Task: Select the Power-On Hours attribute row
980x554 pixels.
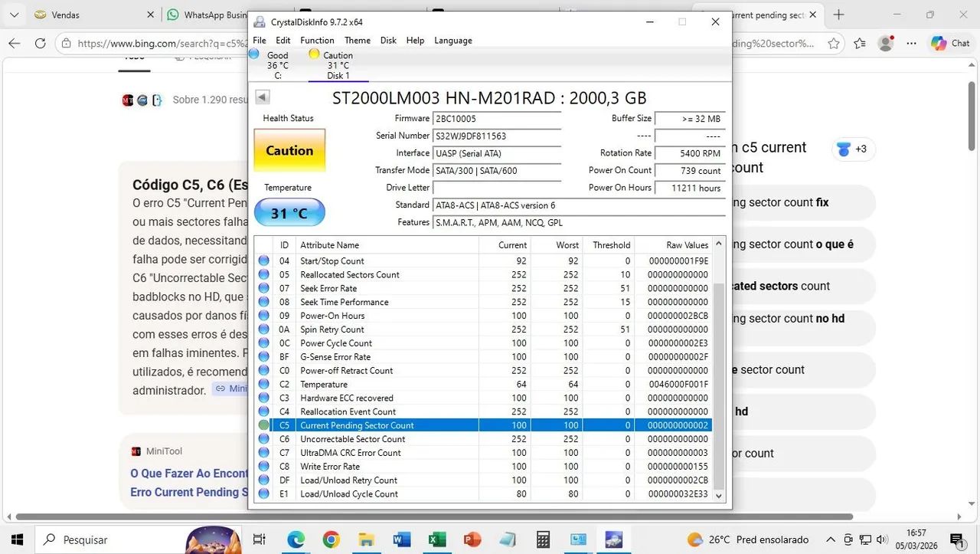Action: [483, 316]
